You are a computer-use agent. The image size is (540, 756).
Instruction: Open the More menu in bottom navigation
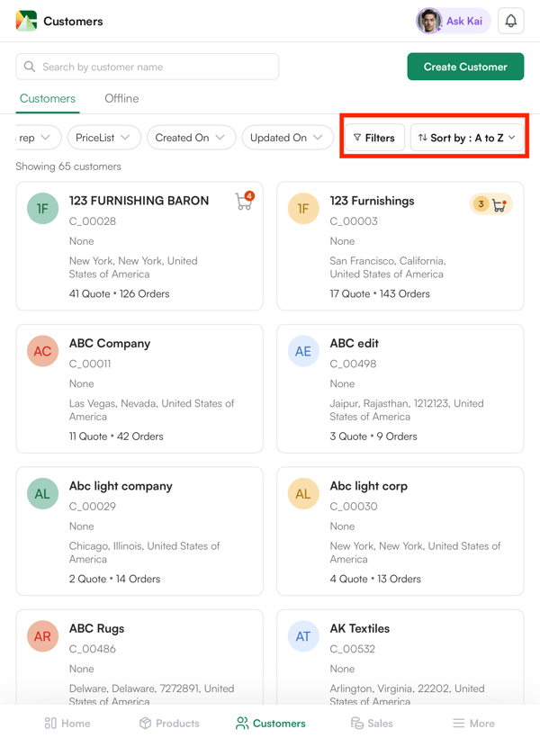coord(473,723)
